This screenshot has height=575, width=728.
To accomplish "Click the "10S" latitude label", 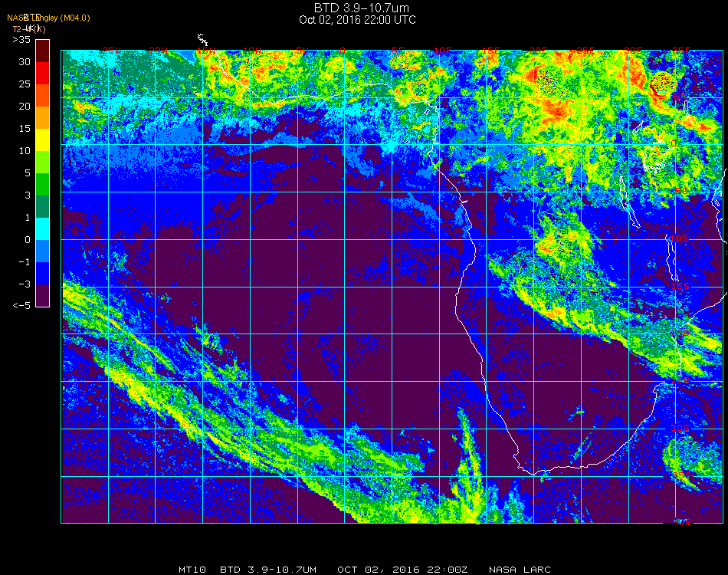I will 679,238.
